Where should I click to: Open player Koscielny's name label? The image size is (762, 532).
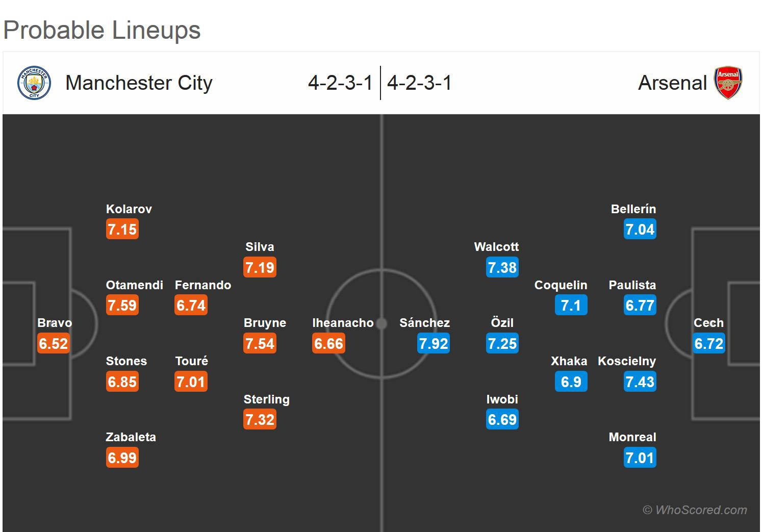click(626, 361)
